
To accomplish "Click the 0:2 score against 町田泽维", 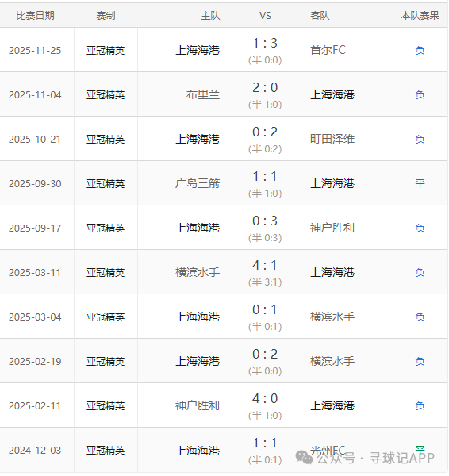I will pos(265,132).
